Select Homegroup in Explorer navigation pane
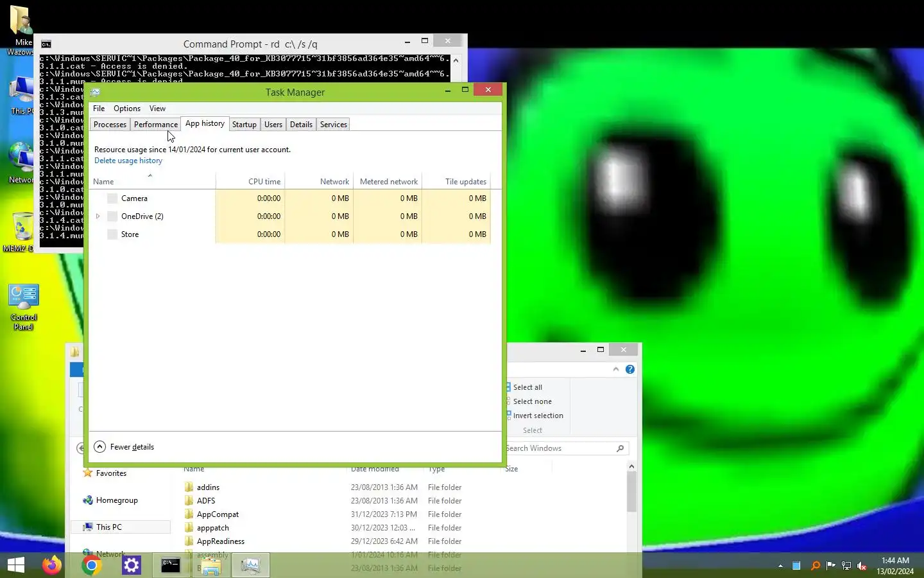 coord(110,500)
